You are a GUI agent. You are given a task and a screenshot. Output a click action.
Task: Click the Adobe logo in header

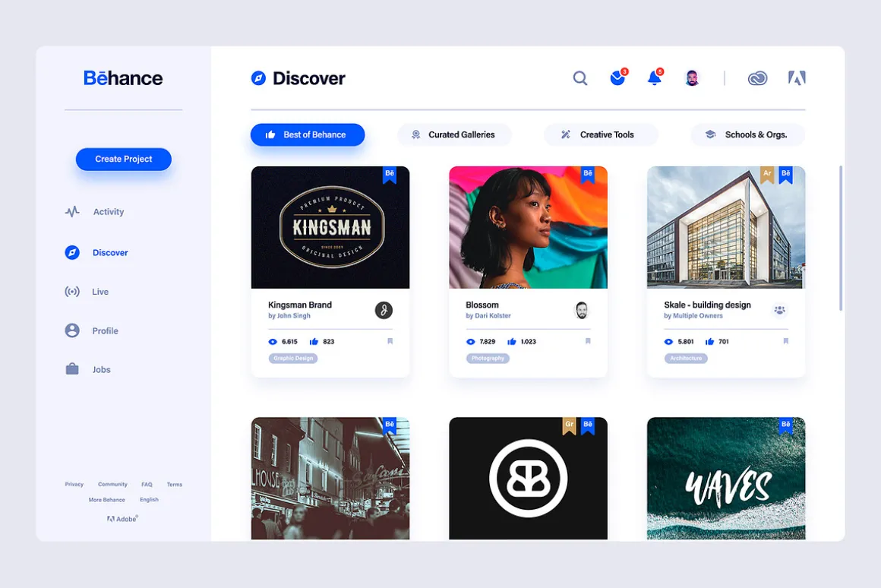pos(797,77)
